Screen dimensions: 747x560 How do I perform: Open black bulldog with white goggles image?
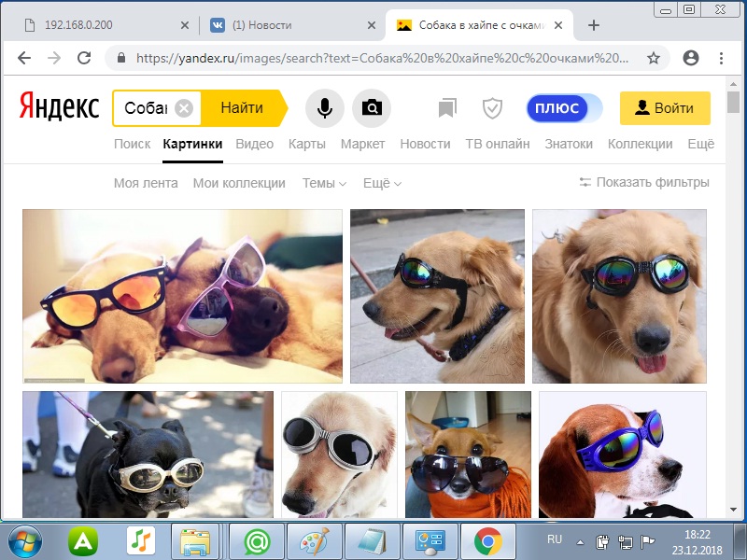pos(148,455)
